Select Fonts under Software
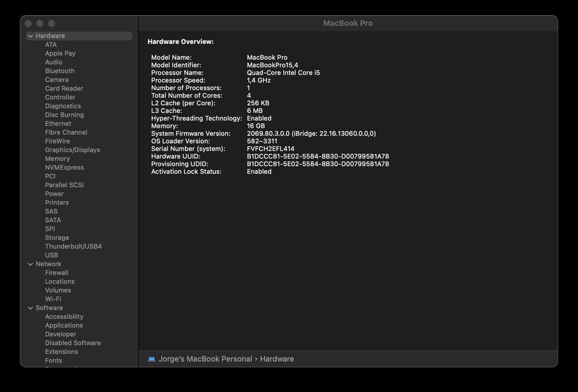The width and height of the screenshot is (578, 392). point(53,361)
